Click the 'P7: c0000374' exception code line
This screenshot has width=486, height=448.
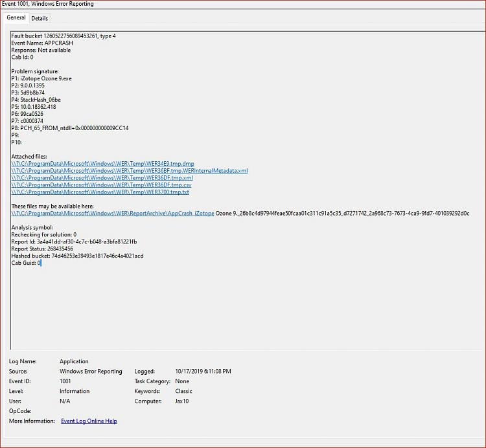click(x=27, y=121)
